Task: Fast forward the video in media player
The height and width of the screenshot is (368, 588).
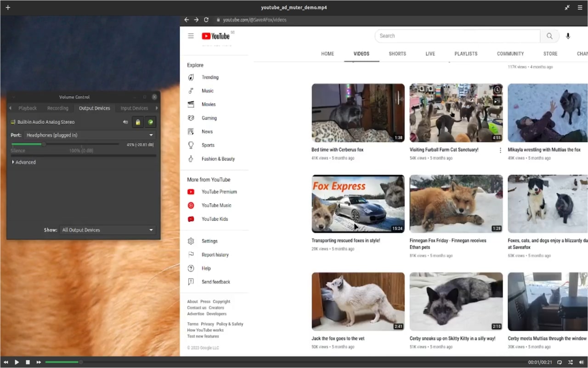Action: tap(39, 362)
